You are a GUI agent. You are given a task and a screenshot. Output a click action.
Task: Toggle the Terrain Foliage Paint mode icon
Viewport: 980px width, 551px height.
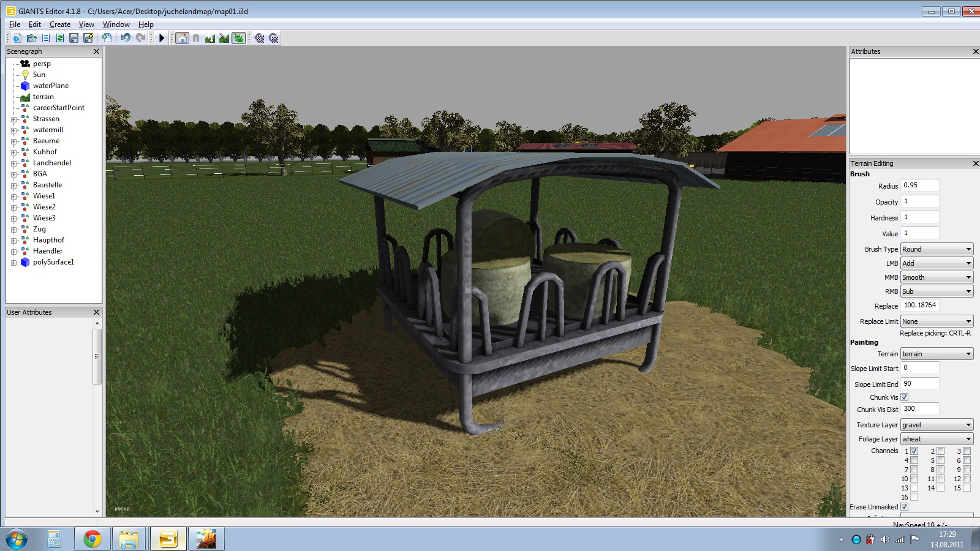pyautogui.click(x=238, y=38)
